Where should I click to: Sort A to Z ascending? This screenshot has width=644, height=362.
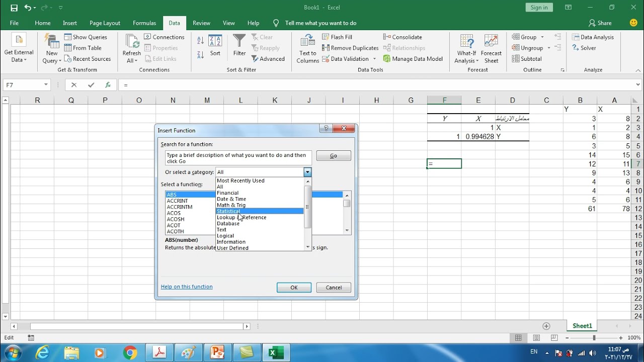click(200, 41)
